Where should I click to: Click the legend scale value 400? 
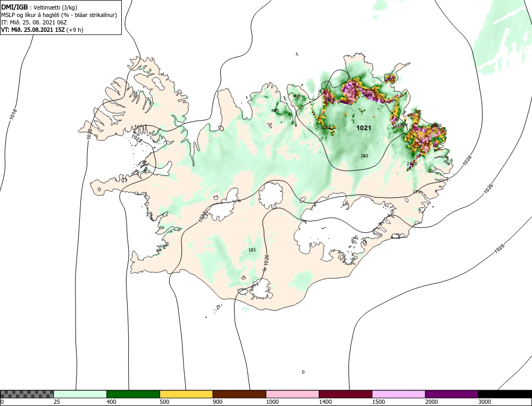pyautogui.click(x=112, y=402)
